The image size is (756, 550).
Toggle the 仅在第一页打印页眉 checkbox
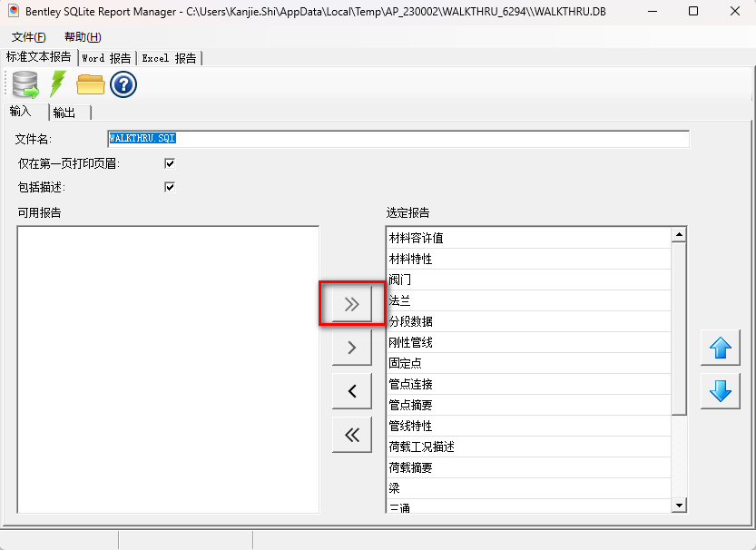[170, 163]
